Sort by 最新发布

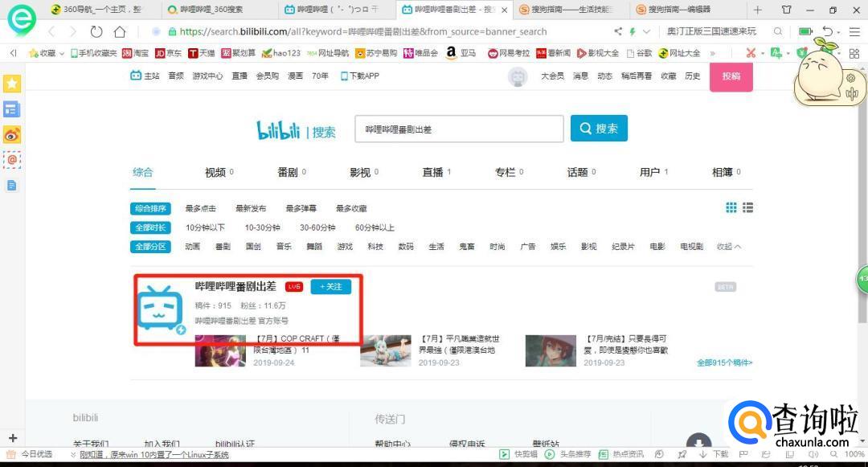click(x=251, y=209)
